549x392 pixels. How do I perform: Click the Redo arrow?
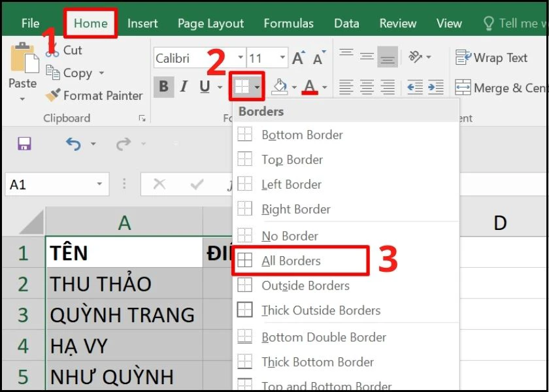(x=124, y=144)
